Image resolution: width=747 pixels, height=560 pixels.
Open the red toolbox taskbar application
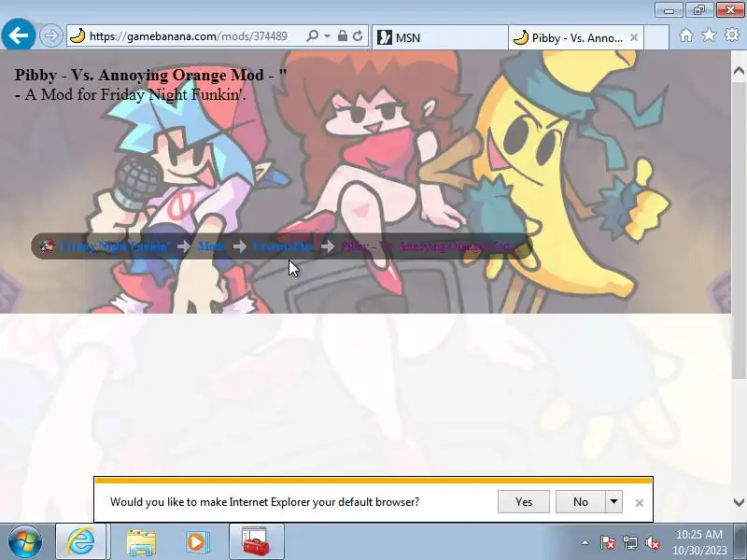coord(256,541)
